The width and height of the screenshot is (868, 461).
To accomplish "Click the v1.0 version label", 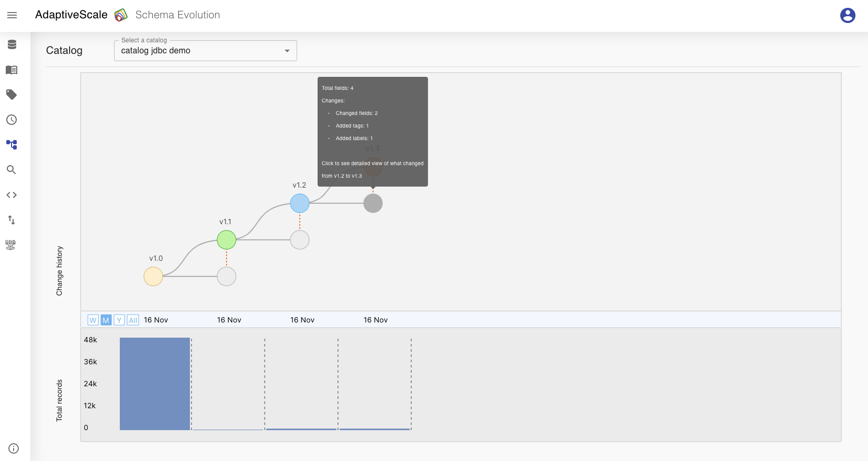I will pos(156,258).
